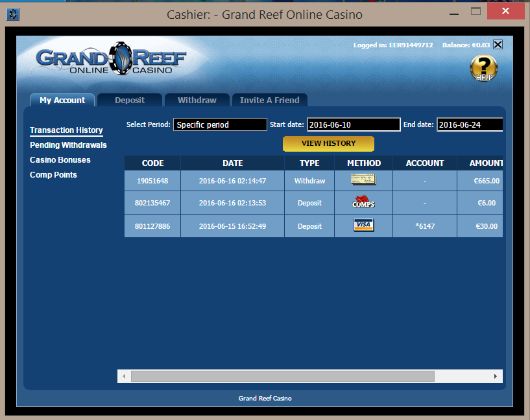Click the €30.00 amount
The height and width of the screenshot is (420, 530).
[487, 226]
